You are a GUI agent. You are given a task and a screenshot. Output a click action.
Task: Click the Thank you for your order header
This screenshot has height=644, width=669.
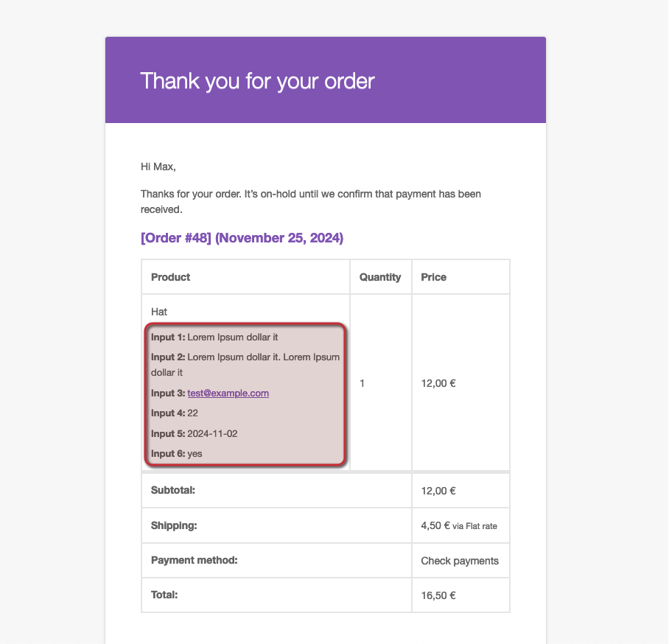(257, 80)
